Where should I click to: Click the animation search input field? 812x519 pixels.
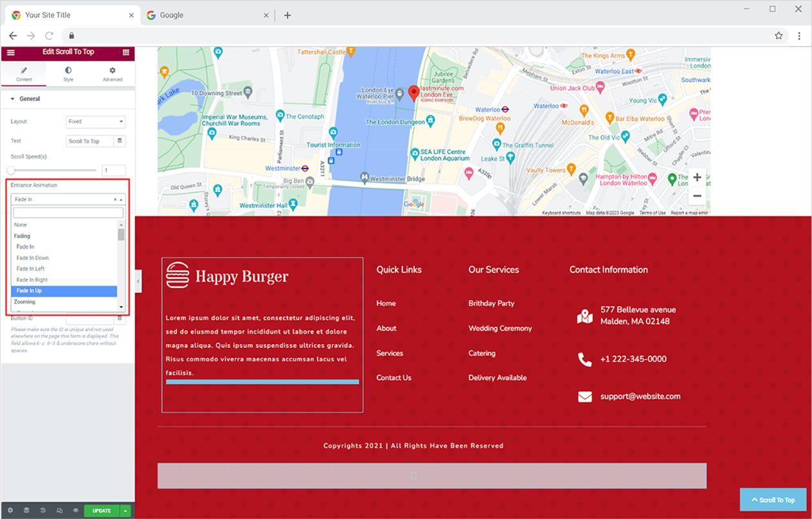[x=68, y=212]
